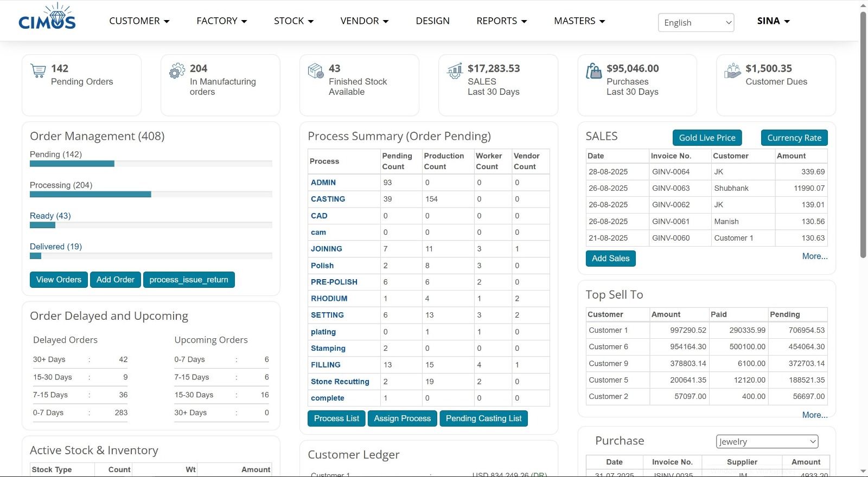The width and height of the screenshot is (868, 477).
Task: Click the Sales chart icon
Action: point(455,71)
